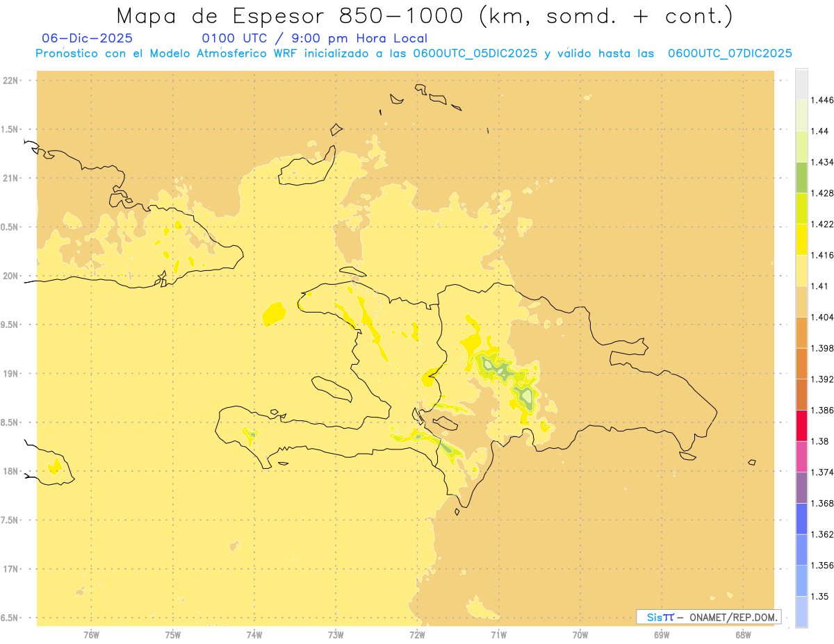Click the pink color bar segment between 1.374 and 1.38

coord(801,456)
